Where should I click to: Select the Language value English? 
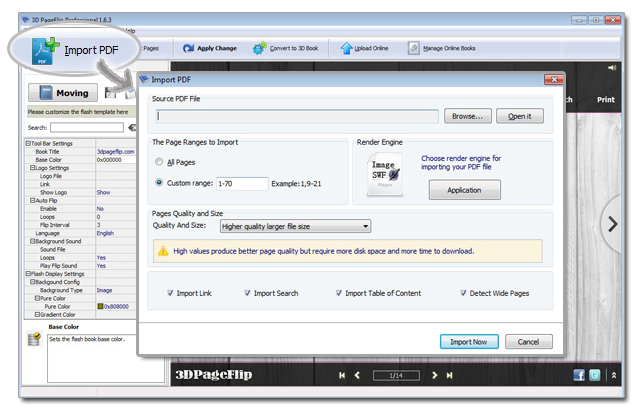point(106,233)
